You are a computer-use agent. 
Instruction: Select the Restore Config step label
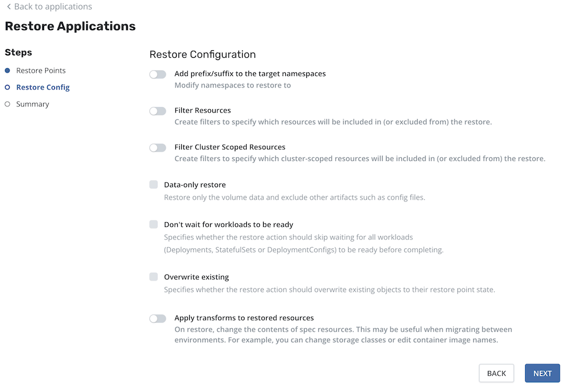click(x=43, y=87)
